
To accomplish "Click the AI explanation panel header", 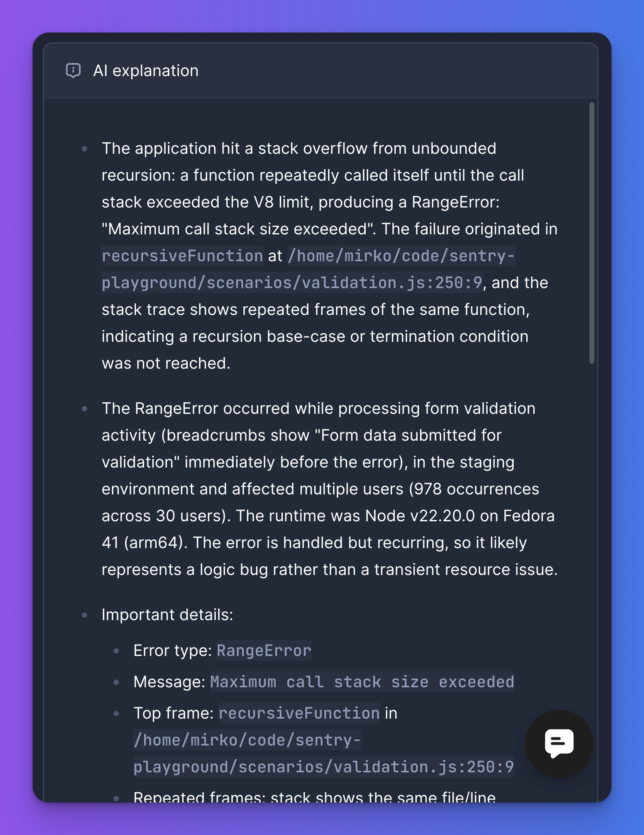I will [x=322, y=71].
